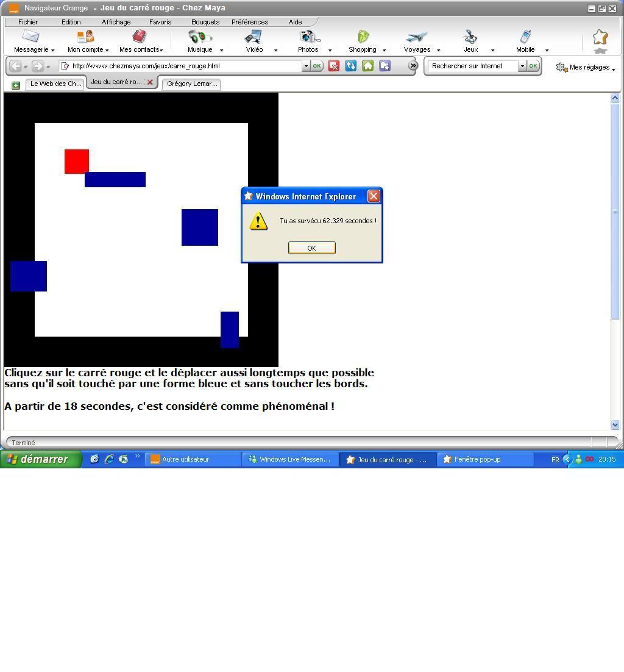The height and width of the screenshot is (672, 624).
Task: Click the FR language indicator in the taskbar
Action: (555, 460)
